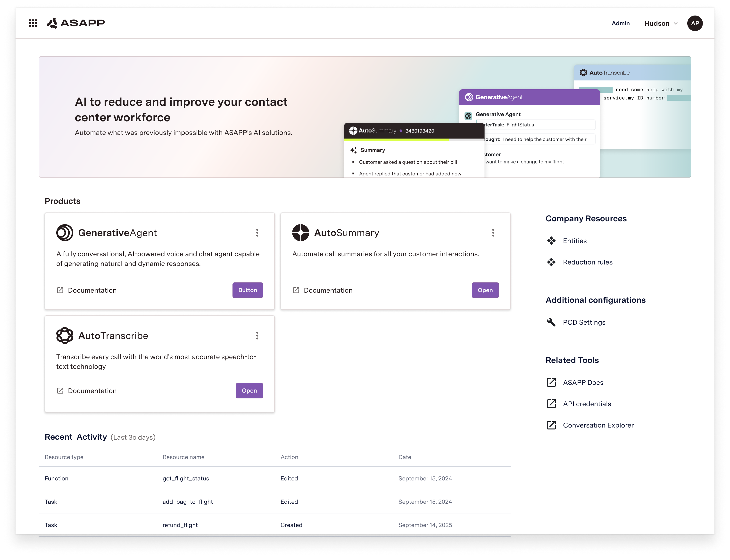Open Entities under Company Resources
This screenshot has width=730, height=560.
(x=575, y=241)
